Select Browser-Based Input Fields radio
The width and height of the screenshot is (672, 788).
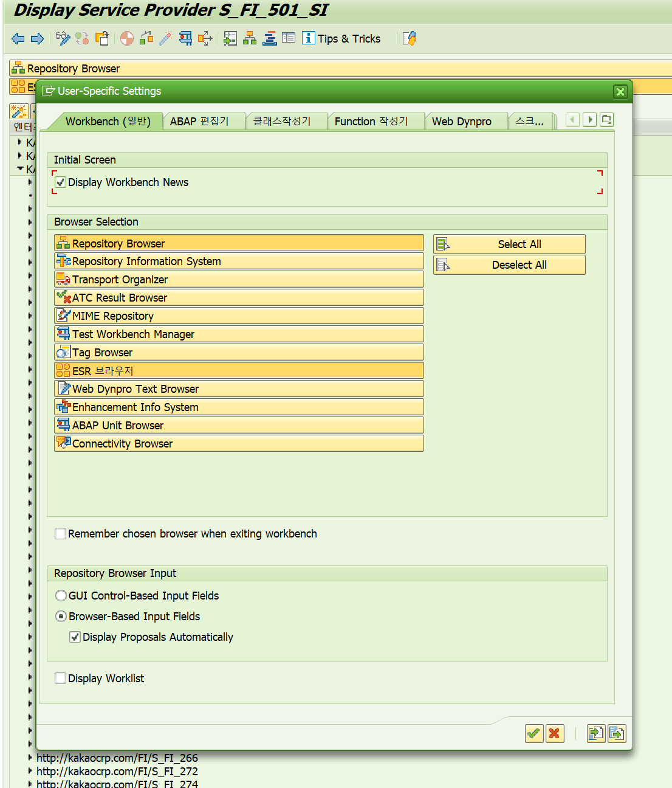coord(61,617)
